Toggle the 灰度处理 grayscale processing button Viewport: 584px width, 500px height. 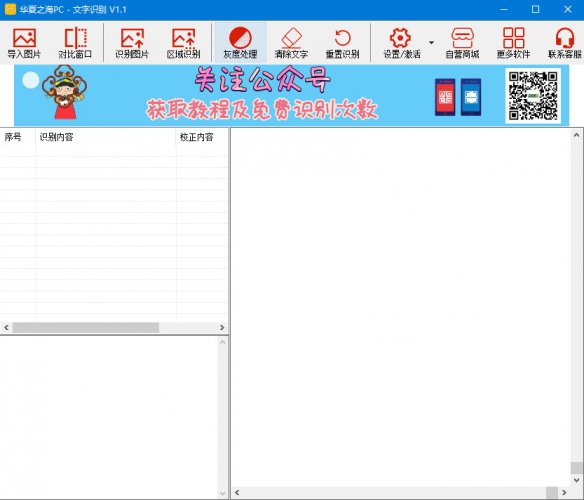[x=241, y=42]
